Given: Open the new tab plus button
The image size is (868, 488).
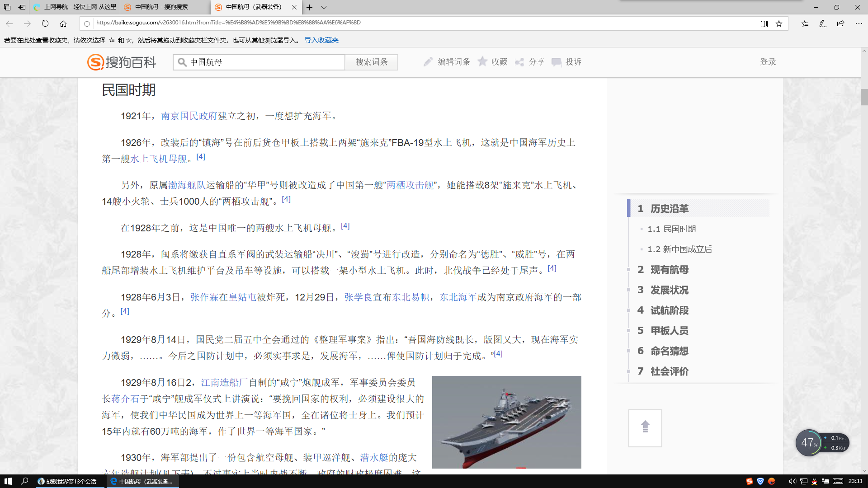Looking at the screenshot, I should 309,7.
